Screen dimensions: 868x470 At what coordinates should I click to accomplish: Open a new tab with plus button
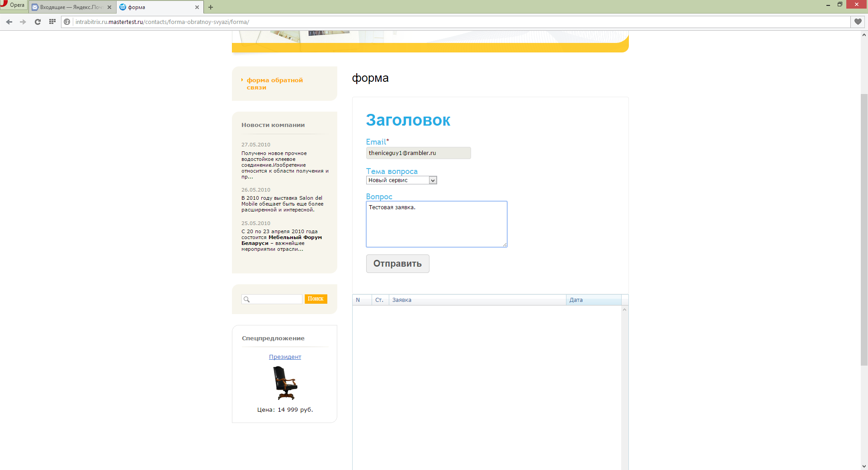click(x=211, y=7)
